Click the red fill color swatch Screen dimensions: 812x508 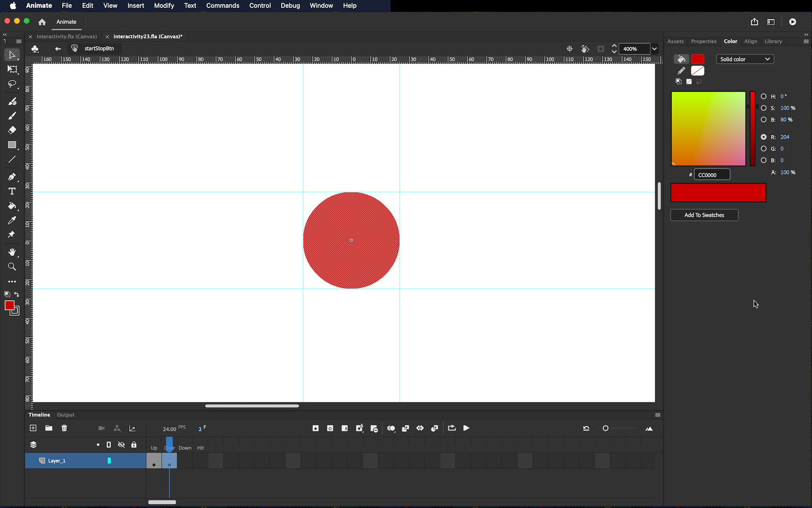pyautogui.click(x=697, y=59)
